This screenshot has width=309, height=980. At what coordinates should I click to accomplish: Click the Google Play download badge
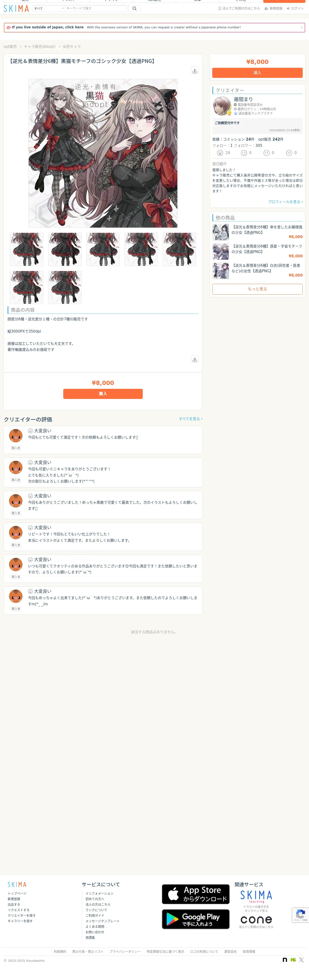pos(195,919)
